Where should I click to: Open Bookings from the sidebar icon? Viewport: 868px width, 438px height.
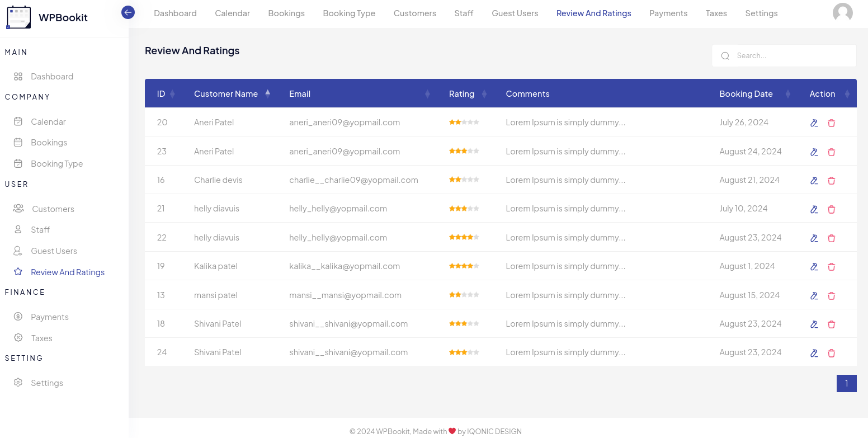pos(18,142)
